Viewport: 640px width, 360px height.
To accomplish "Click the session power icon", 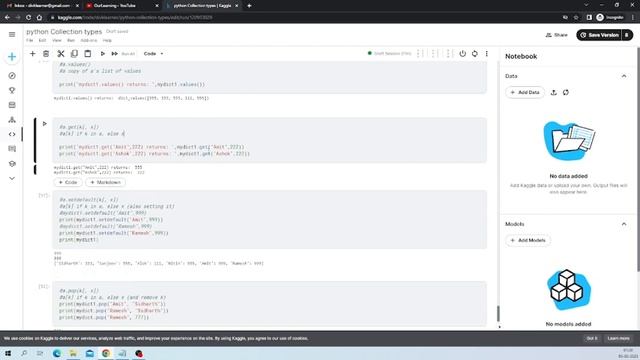I will (x=462, y=53).
